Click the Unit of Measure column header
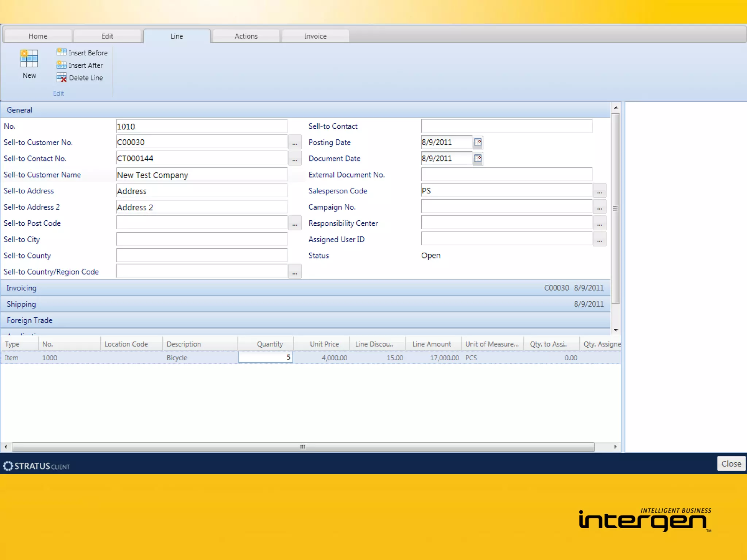Screen dimensions: 747x560 pyautogui.click(x=492, y=344)
